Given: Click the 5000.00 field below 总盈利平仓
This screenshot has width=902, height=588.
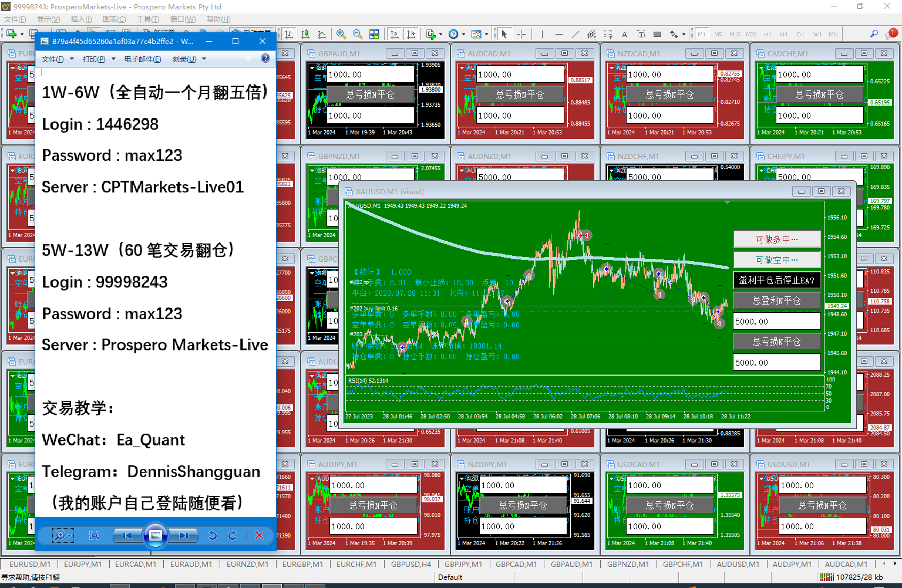Looking at the screenshot, I should pos(776,322).
